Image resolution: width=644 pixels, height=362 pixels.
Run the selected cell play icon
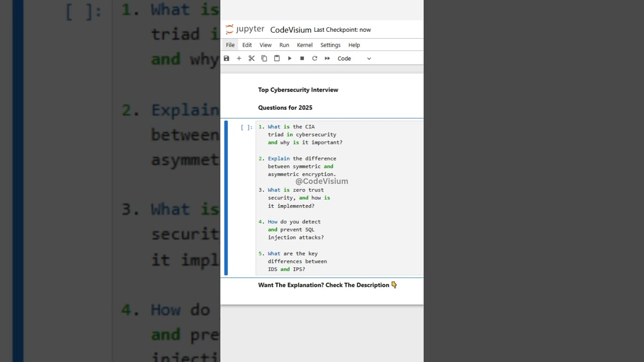(x=290, y=58)
